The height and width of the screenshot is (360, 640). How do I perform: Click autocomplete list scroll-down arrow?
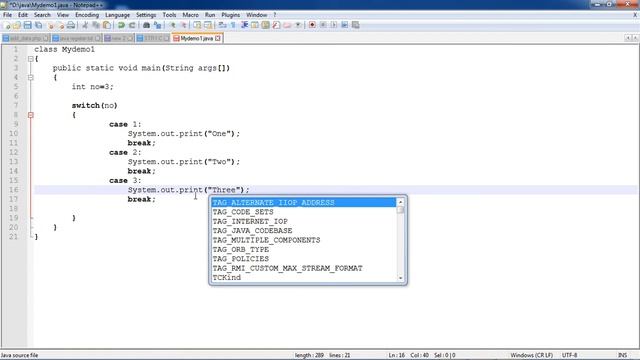pos(400,278)
